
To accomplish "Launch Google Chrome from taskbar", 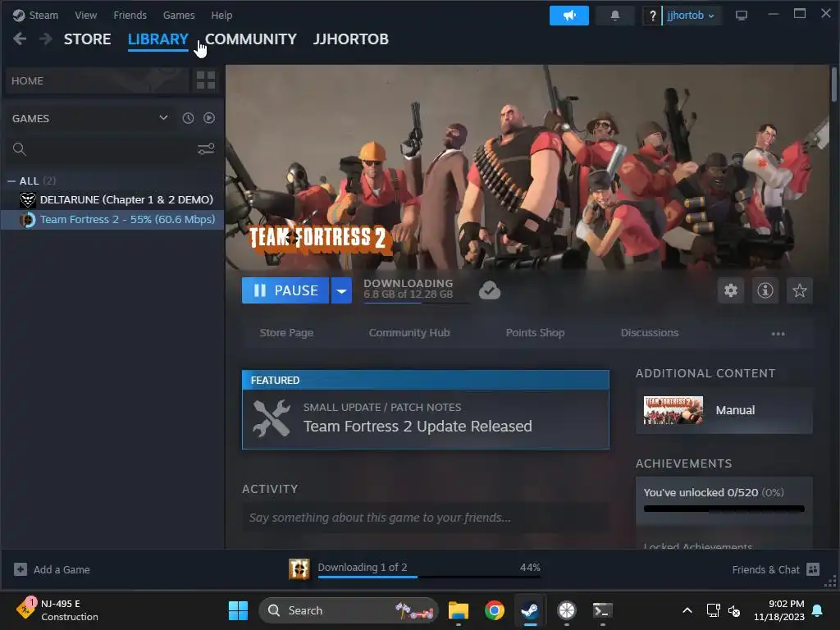I will pos(495,610).
